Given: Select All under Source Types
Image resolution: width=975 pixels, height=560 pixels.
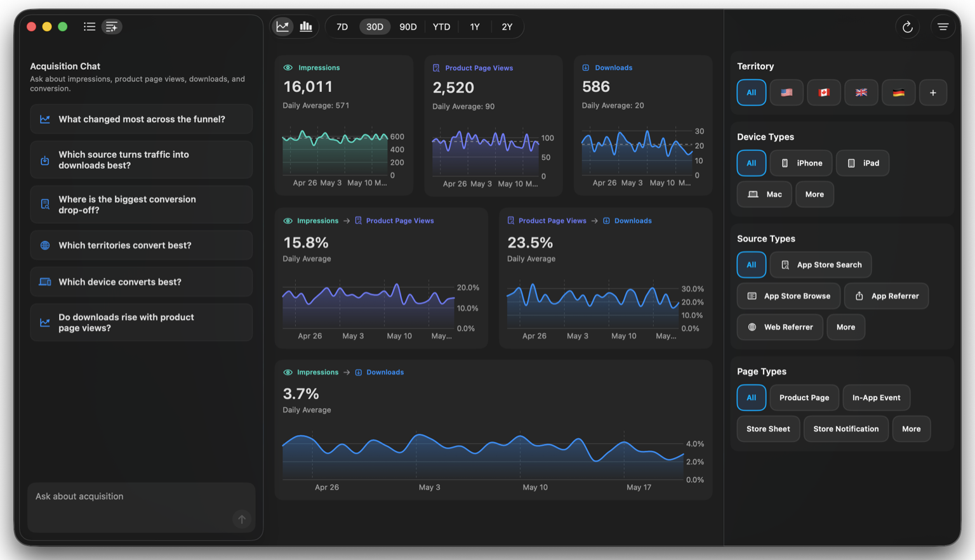Looking at the screenshot, I should pyautogui.click(x=752, y=265).
